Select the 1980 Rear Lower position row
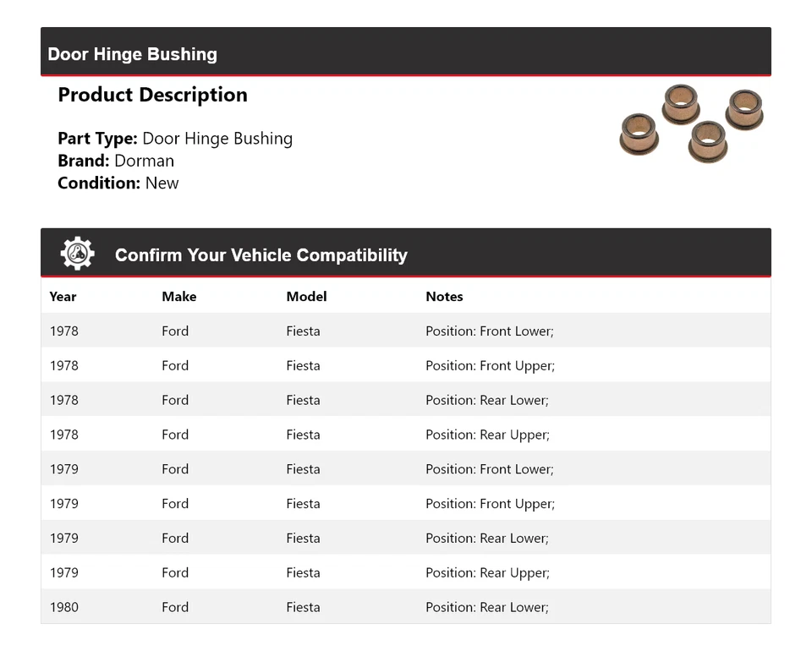The height and width of the screenshot is (651, 812). tap(405, 607)
